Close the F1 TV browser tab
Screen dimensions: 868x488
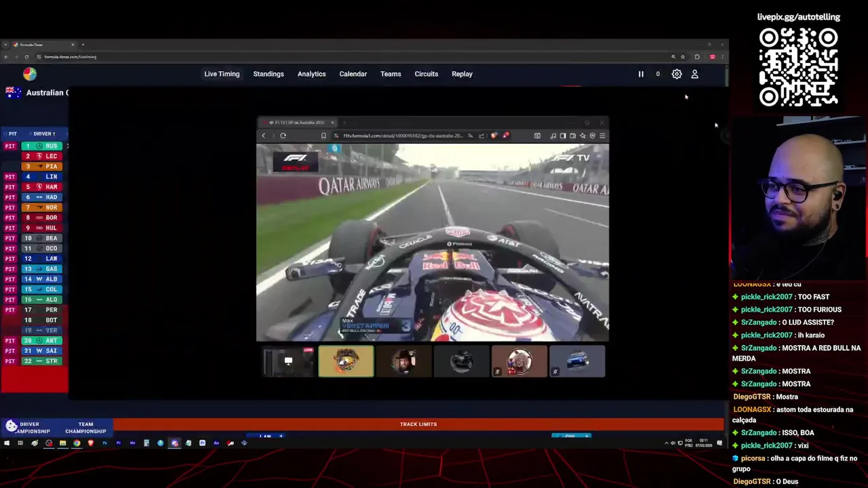pos(332,123)
